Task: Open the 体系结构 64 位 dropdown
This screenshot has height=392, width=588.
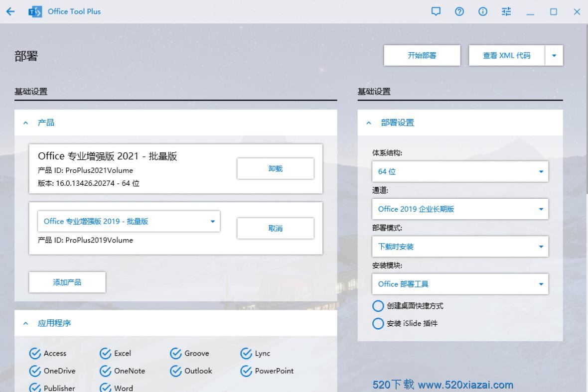Action: point(460,171)
